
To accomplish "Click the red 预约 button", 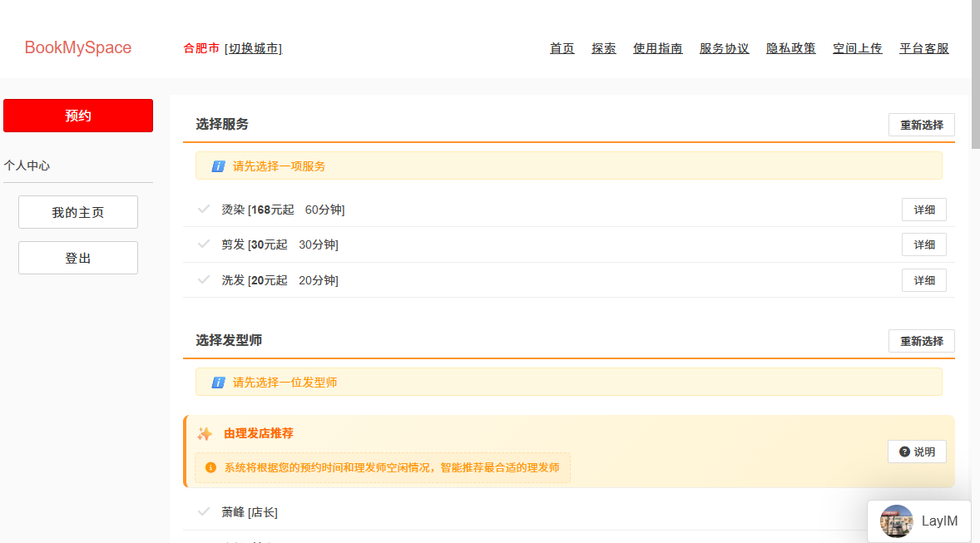I will pyautogui.click(x=78, y=116).
